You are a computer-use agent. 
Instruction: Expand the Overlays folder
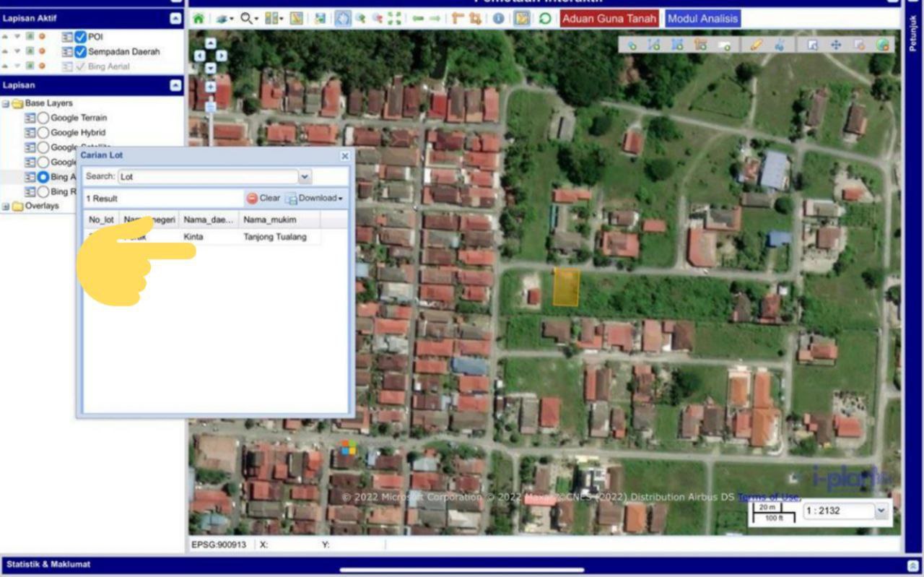(6, 207)
